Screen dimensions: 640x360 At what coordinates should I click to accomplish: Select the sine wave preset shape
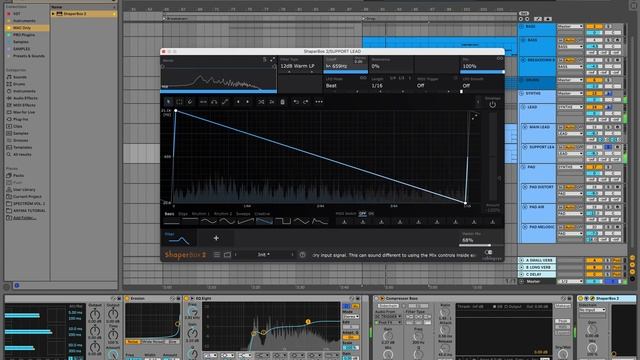[x=209, y=221]
